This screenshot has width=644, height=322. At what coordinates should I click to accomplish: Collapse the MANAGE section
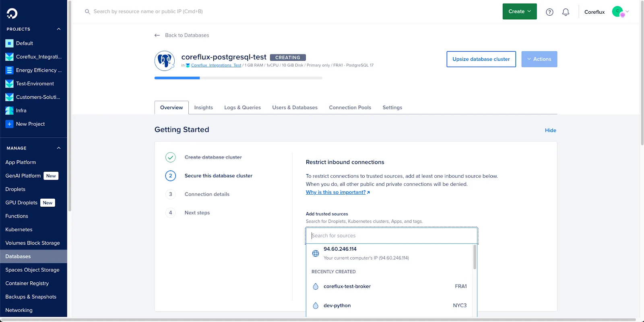[59, 148]
